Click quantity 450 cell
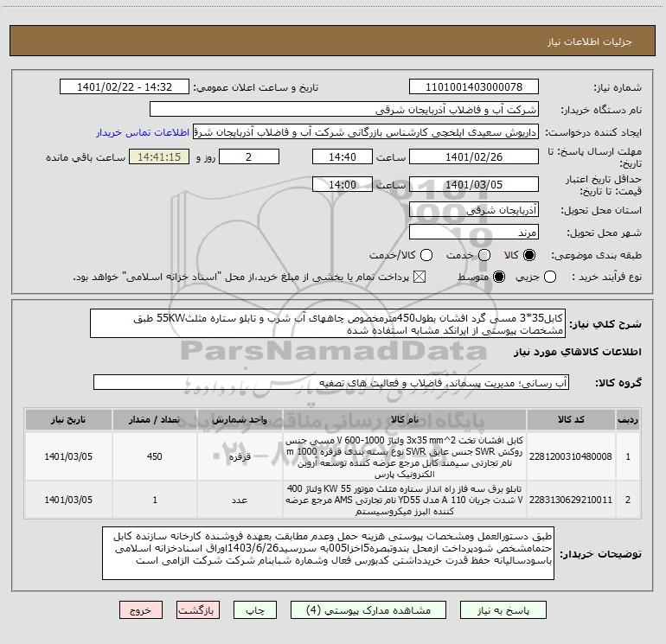This screenshot has width=666, height=644. (x=154, y=456)
